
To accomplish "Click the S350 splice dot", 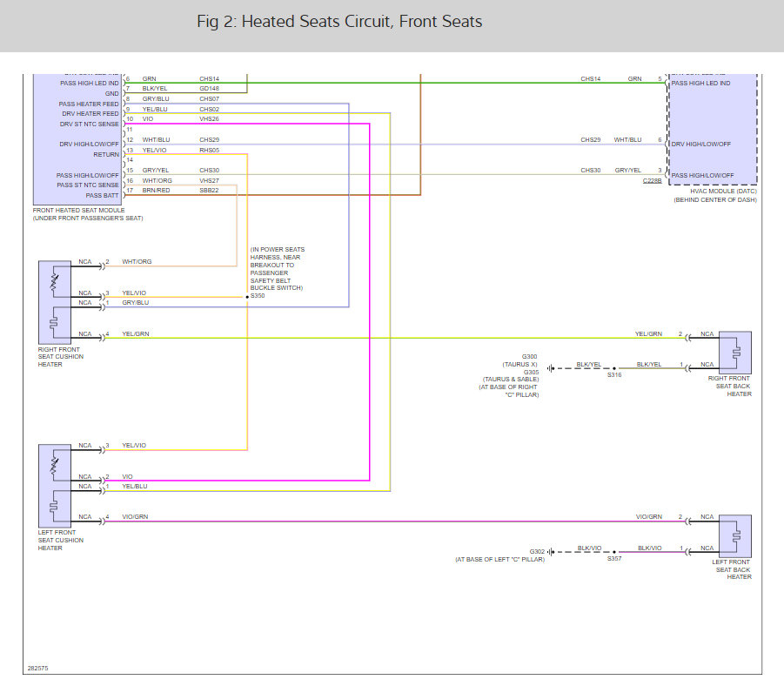I will tap(247, 297).
